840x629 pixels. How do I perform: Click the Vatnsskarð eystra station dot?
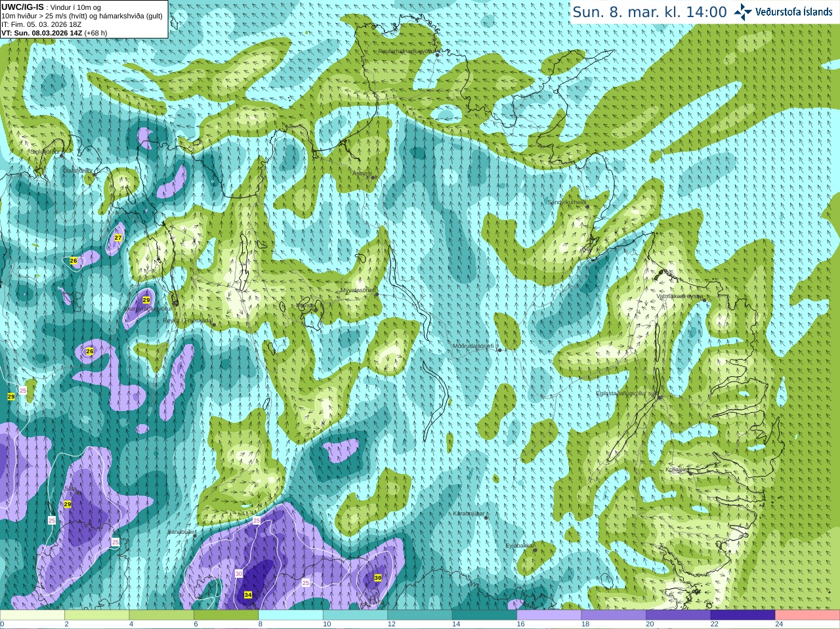pos(705,300)
